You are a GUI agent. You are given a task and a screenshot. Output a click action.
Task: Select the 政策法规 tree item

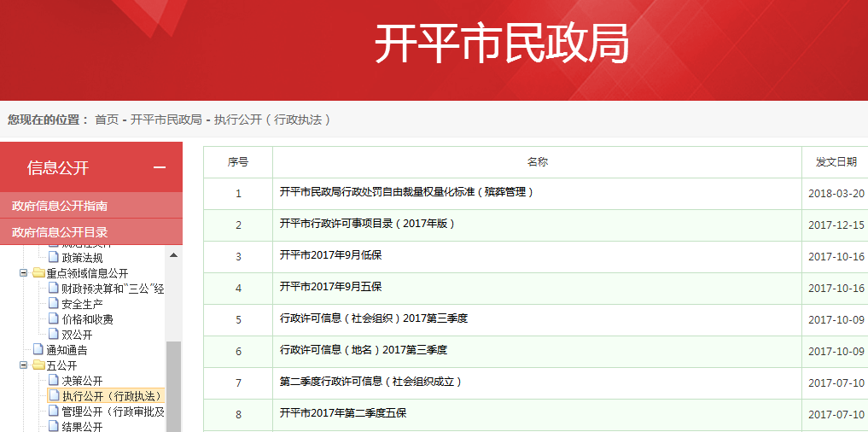pos(82,258)
